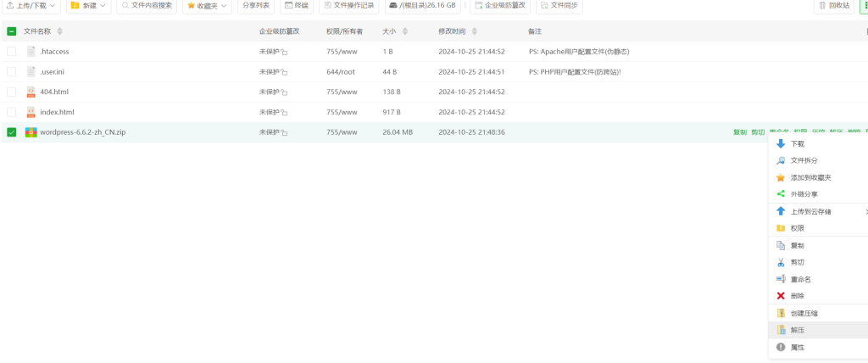This screenshot has width=868, height=363.
Task: Click the lock icon in .htaccess row
Action: (x=284, y=52)
